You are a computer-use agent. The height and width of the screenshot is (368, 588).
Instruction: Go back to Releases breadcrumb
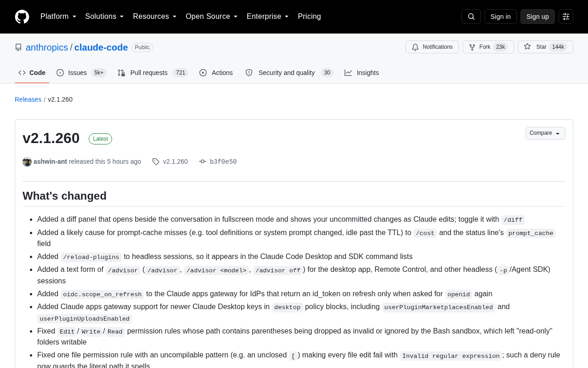pos(28,99)
